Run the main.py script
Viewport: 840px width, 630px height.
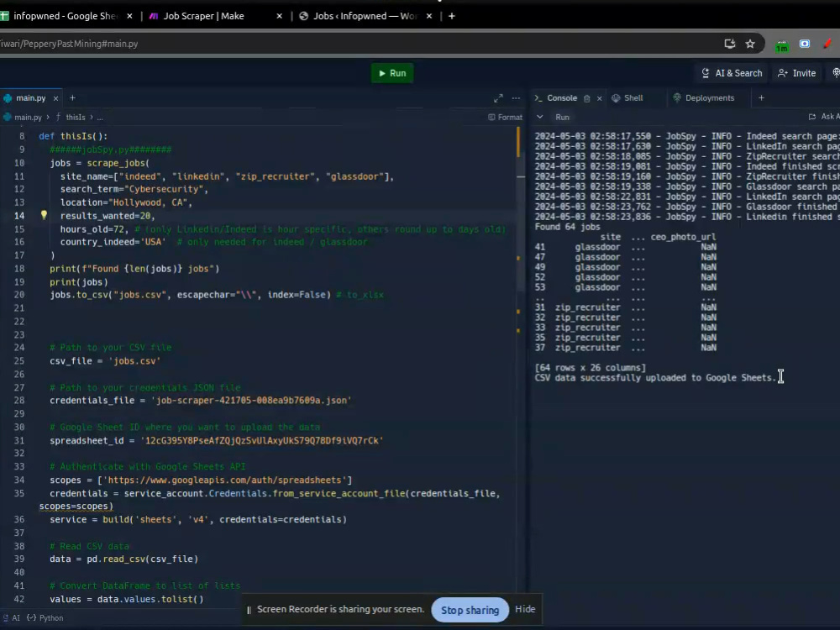tap(392, 73)
